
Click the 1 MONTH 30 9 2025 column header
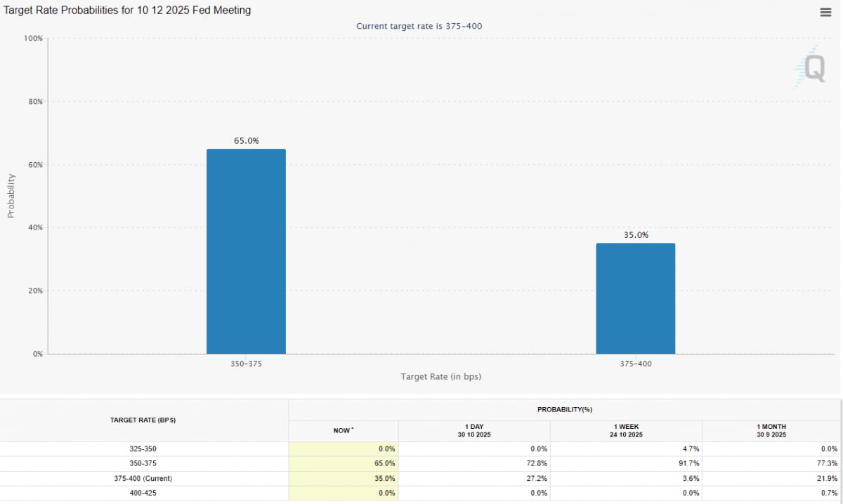771,430
